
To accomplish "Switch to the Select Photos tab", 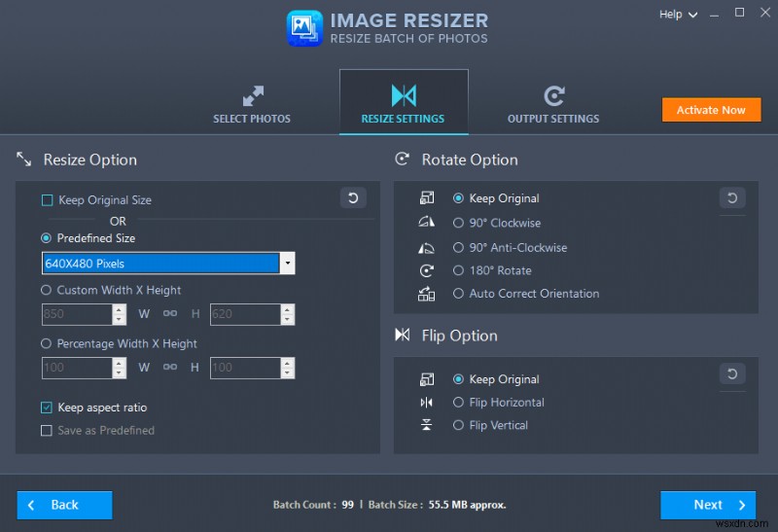I will (x=252, y=102).
